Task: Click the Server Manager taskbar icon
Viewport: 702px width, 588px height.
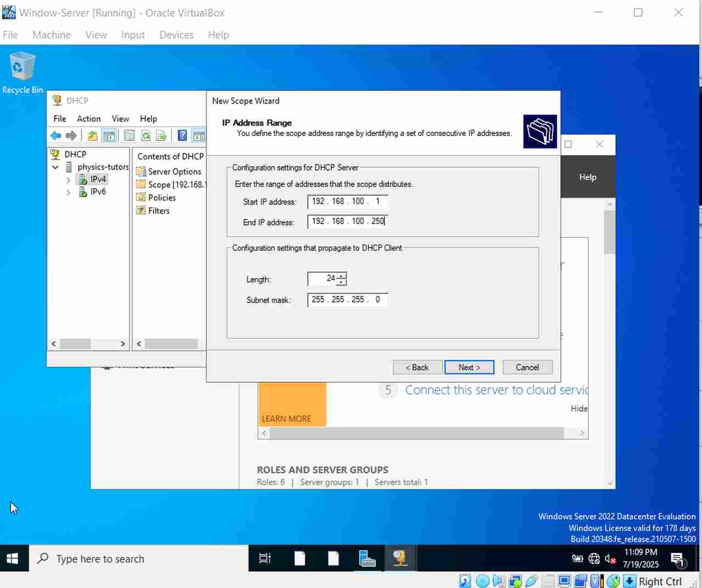Action: pyautogui.click(x=367, y=558)
